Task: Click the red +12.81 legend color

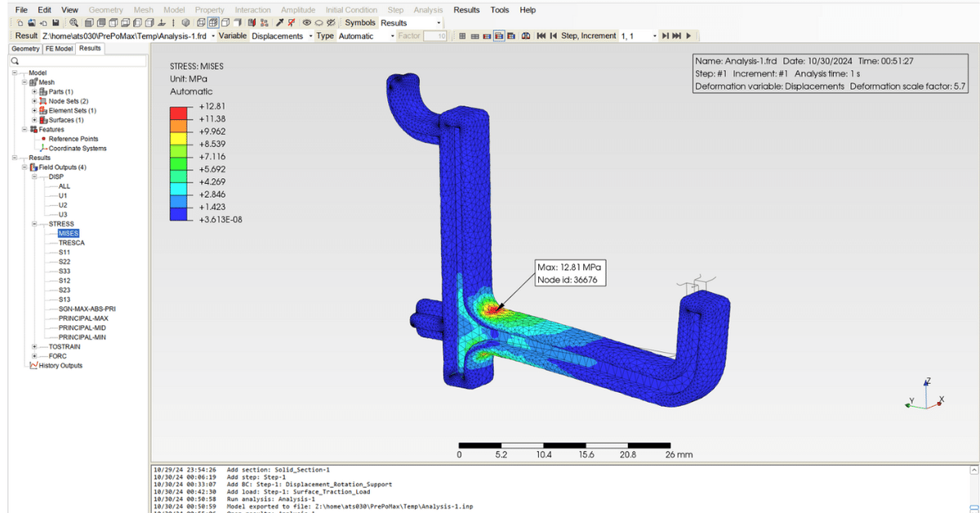Action: (x=178, y=112)
